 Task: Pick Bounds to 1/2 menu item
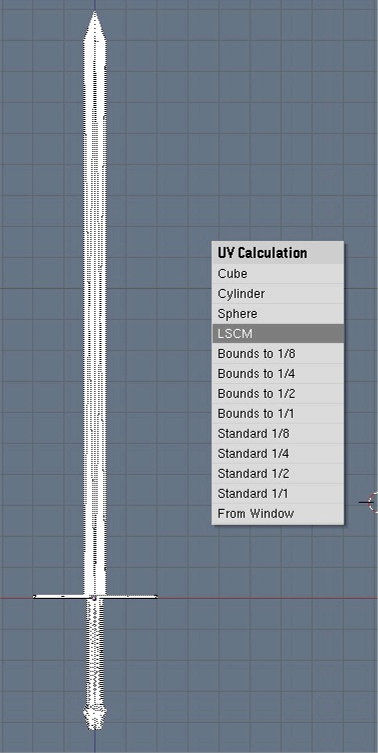point(278,393)
